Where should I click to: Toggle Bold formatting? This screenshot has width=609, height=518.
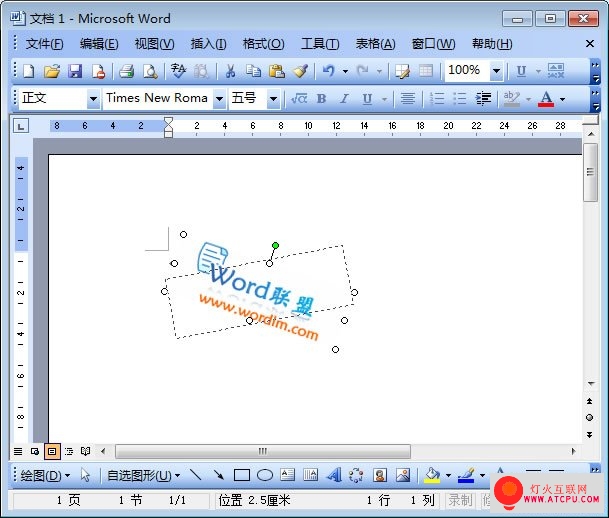point(322,99)
